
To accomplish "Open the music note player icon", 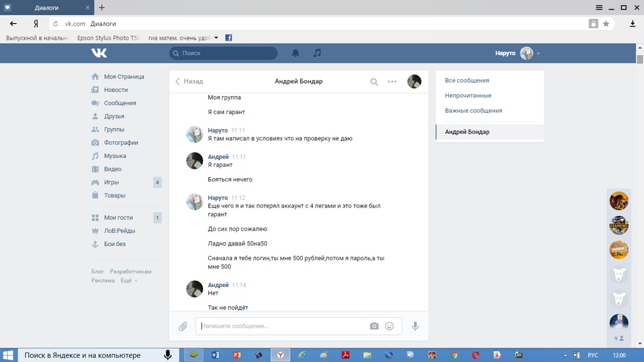I will pos(317,53).
